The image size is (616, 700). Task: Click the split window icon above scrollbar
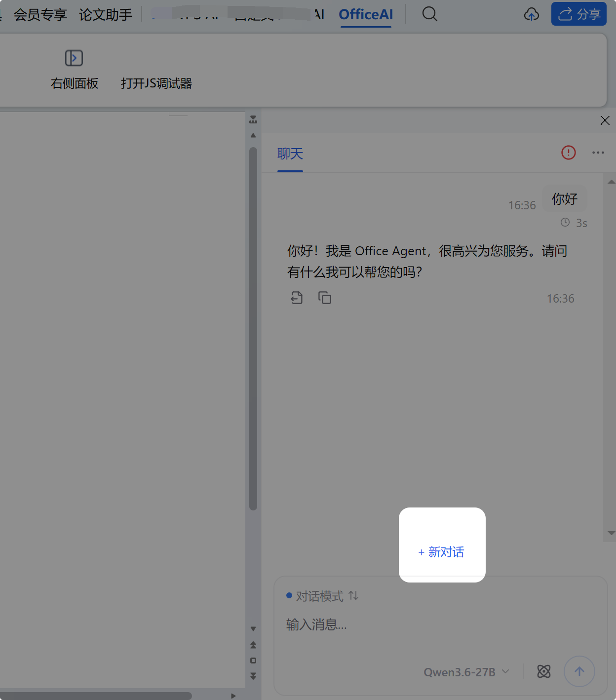(x=253, y=119)
